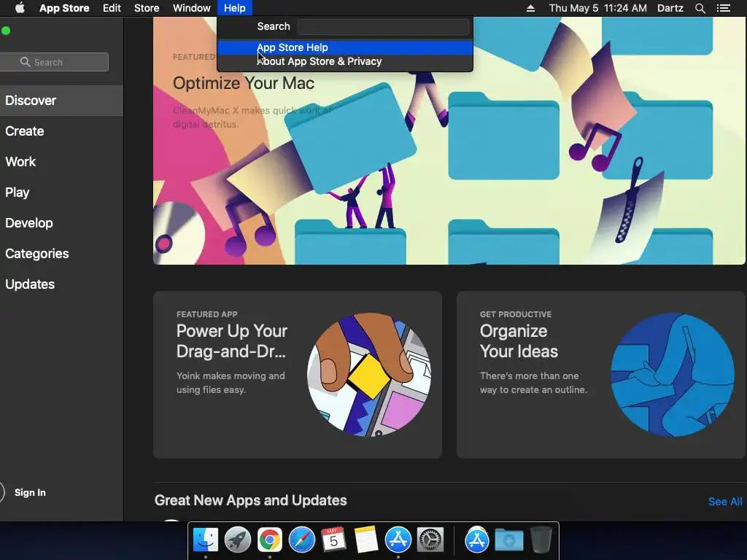Open the Trash from the Dock
747x560 pixels.
541,540
